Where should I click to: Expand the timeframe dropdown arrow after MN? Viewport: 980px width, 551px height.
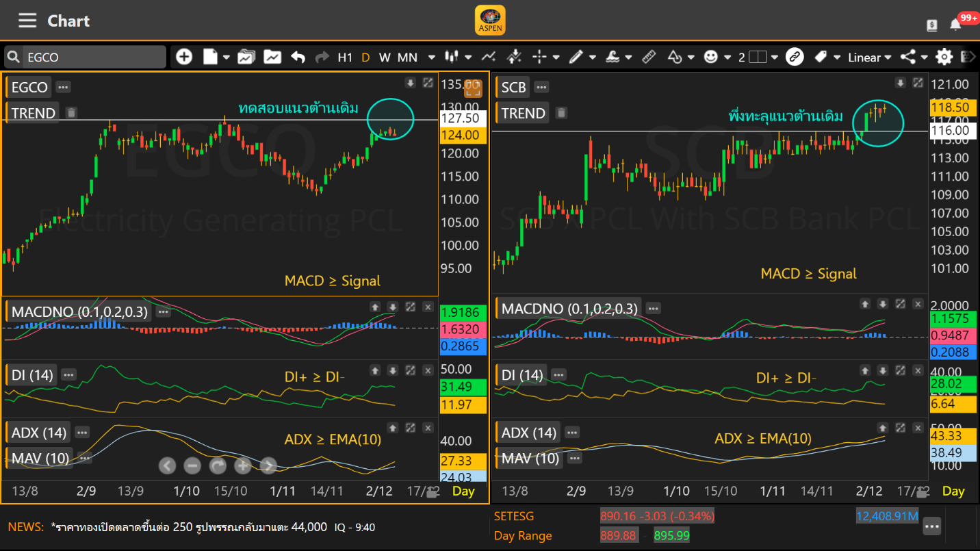click(431, 57)
